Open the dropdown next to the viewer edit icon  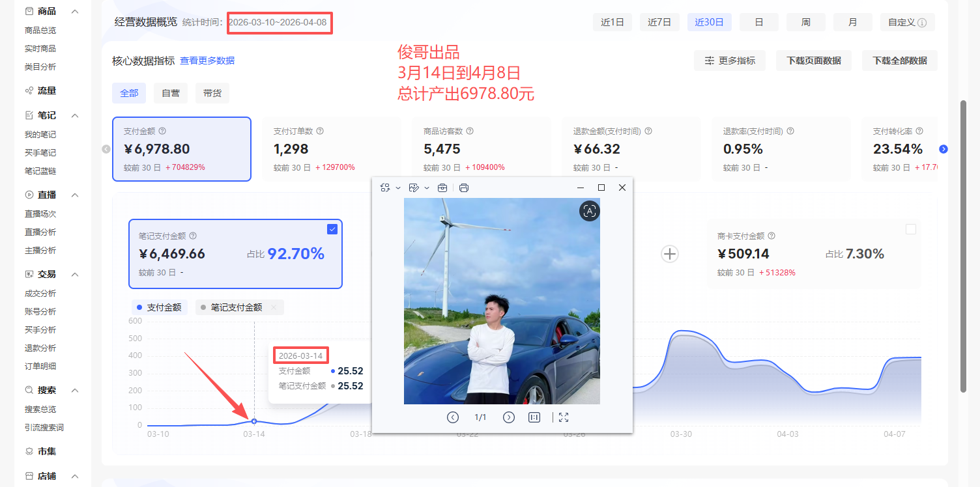(427, 188)
